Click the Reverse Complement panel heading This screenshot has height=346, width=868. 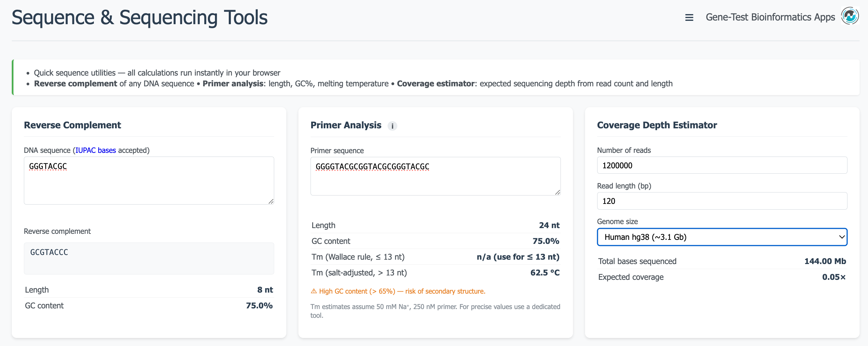tap(72, 125)
